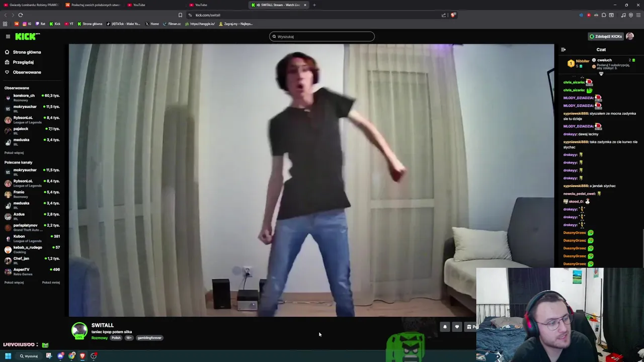Close the SWITALL Stream browser tab

coord(305,5)
